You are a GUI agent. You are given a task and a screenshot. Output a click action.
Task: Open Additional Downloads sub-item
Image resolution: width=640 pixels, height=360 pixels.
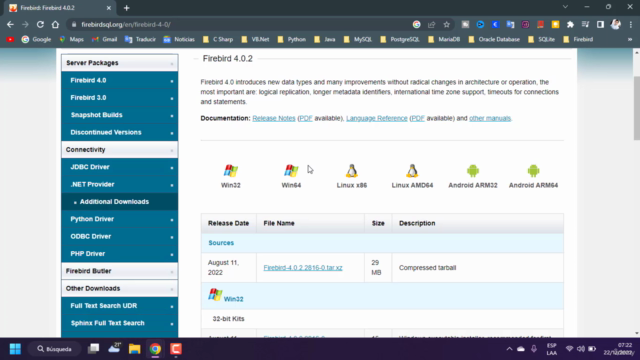pos(120,202)
